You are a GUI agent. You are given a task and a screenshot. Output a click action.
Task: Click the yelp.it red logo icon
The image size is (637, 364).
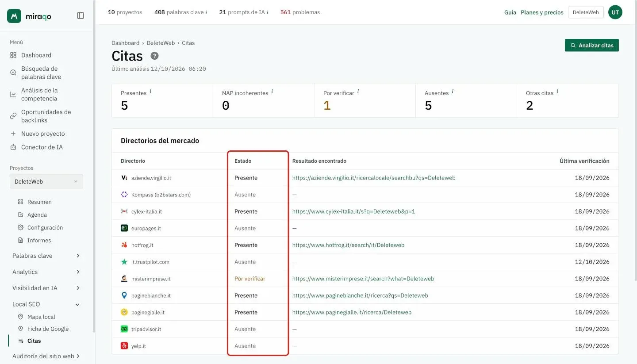tap(124, 346)
